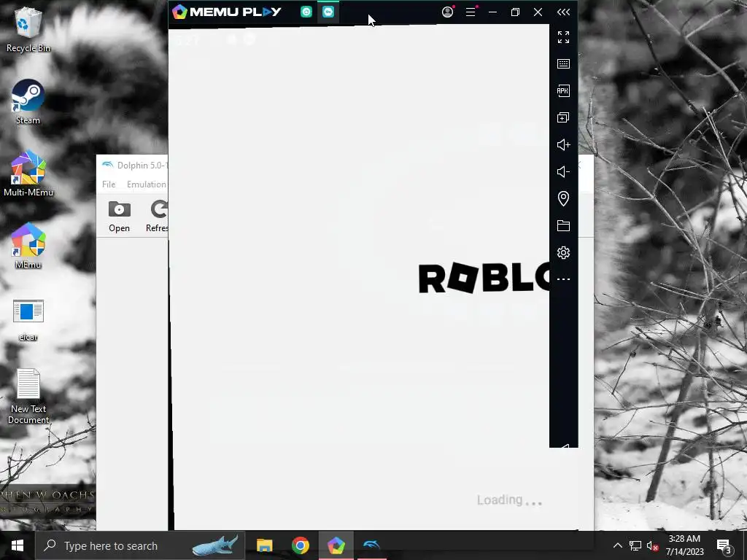Click the Dolphin taskbar icon
The width and height of the screenshot is (747, 560).
tap(371, 545)
